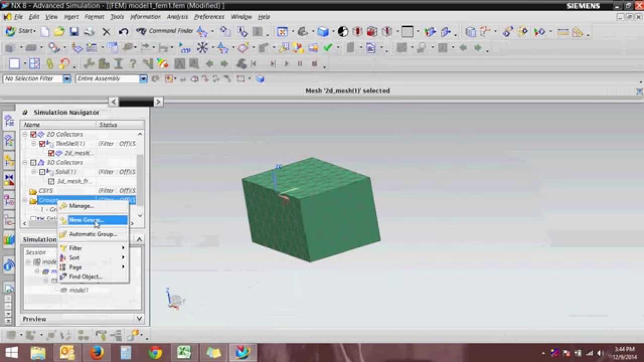Image resolution: width=644 pixels, height=362 pixels.
Task: Open the Insert menu
Action: point(71,17)
